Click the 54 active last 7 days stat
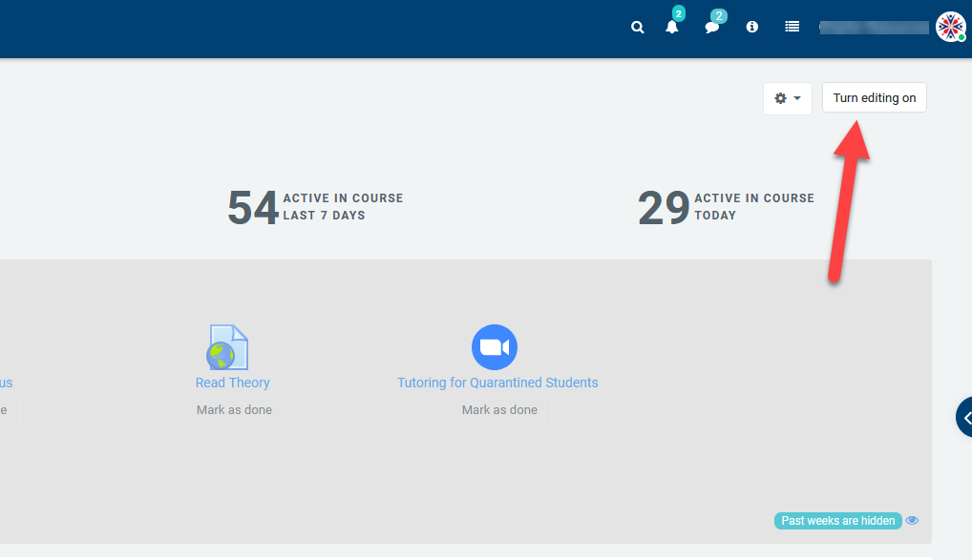The image size is (972, 560). pyautogui.click(x=315, y=207)
